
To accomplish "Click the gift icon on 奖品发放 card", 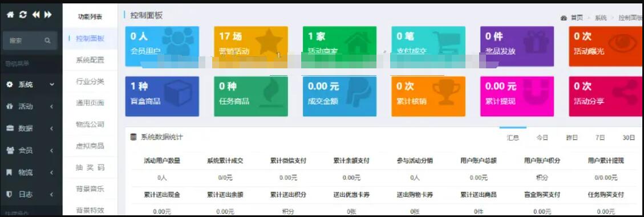I will tap(536, 42).
